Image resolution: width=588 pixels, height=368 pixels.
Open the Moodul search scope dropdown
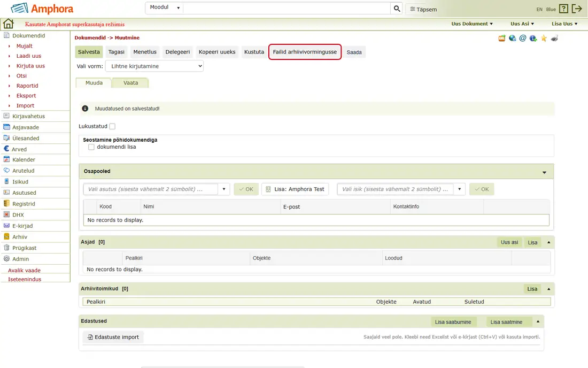[x=164, y=7]
